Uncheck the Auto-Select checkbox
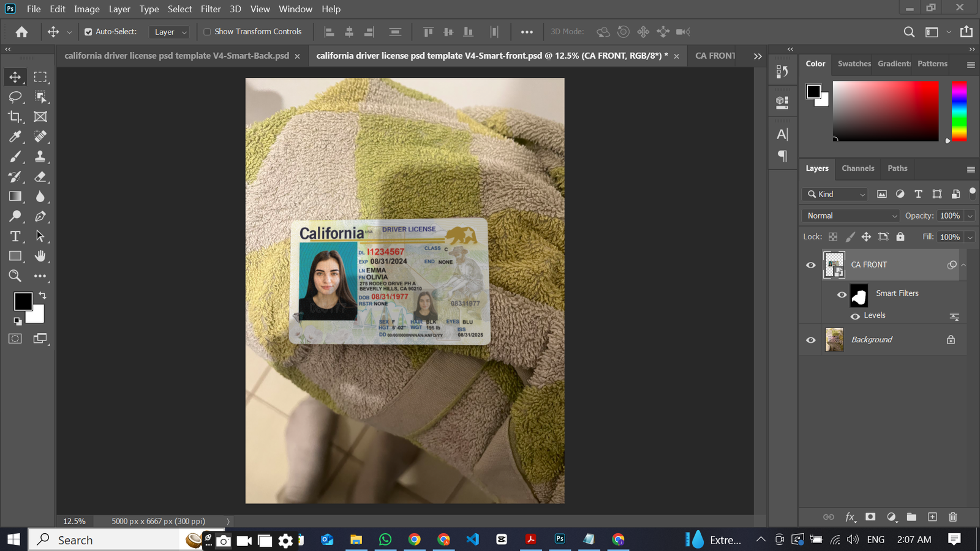The height and width of the screenshot is (551, 980). point(88,32)
